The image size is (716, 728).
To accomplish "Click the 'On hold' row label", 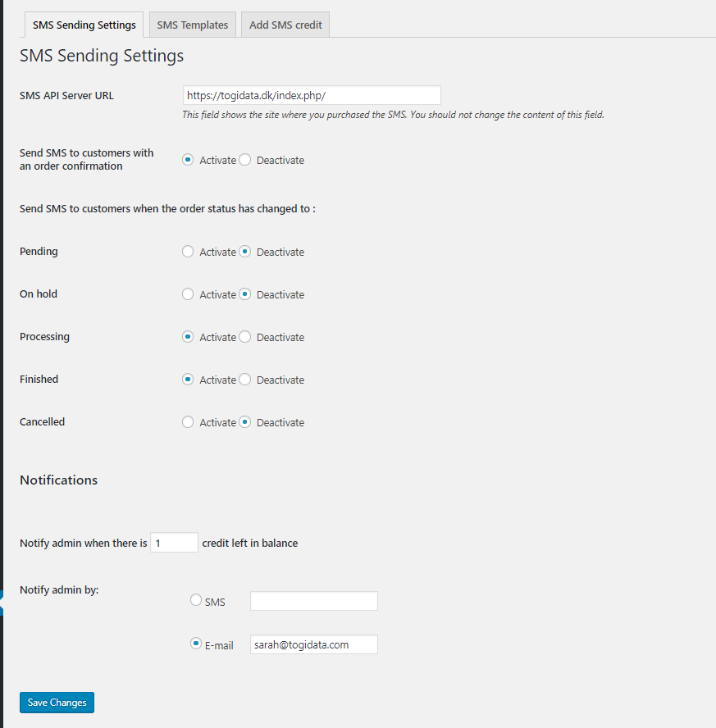I will coord(38,293).
